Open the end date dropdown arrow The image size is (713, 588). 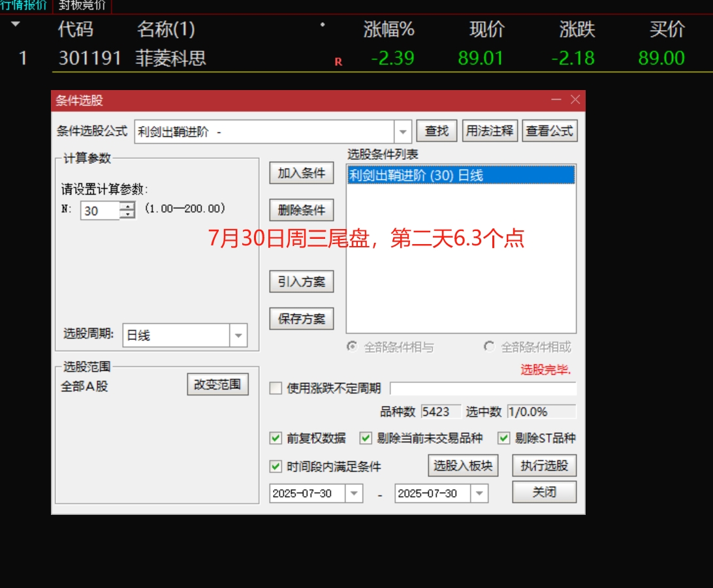point(479,493)
